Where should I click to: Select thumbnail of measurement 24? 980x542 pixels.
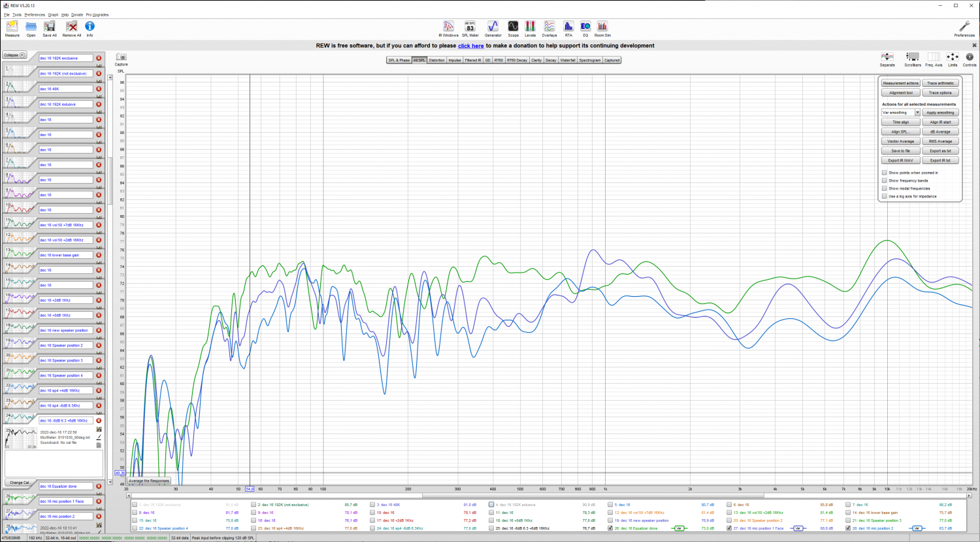pyautogui.click(x=20, y=418)
